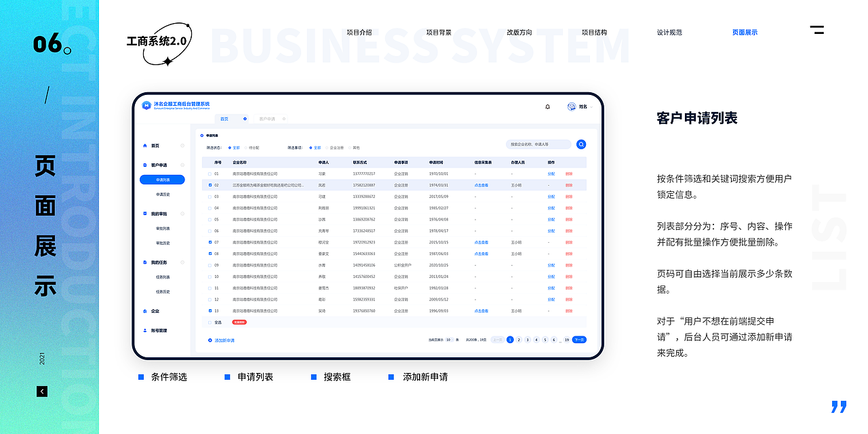Click the 添加新申请 link
The height and width of the screenshot is (434, 868).
pos(224,340)
